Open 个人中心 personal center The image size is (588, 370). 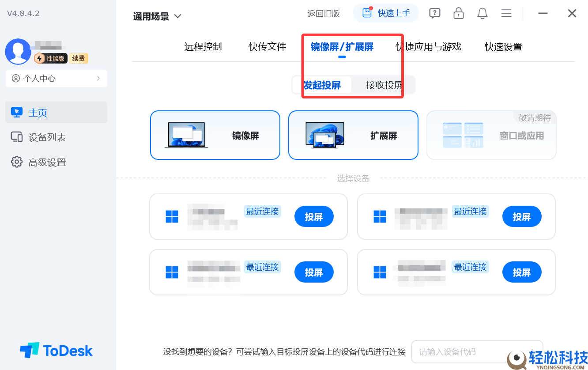tap(57, 78)
